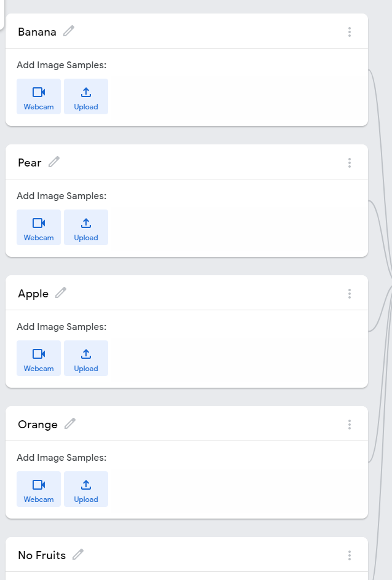This screenshot has width=392, height=580.
Task: Upload image samples for Pear class
Action: click(86, 227)
